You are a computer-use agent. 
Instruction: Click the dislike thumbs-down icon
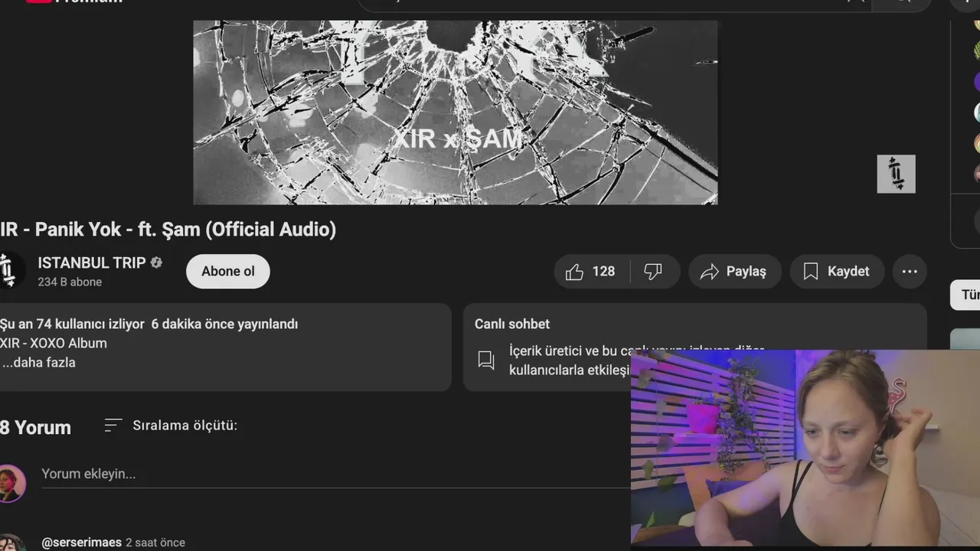653,272
